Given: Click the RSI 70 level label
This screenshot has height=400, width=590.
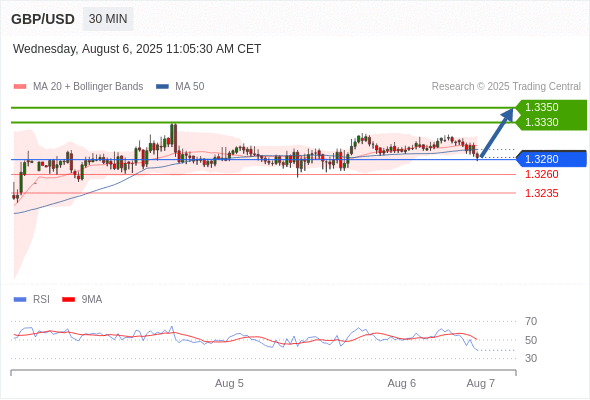Looking at the screenshot, I should click(x=531, y=321).
